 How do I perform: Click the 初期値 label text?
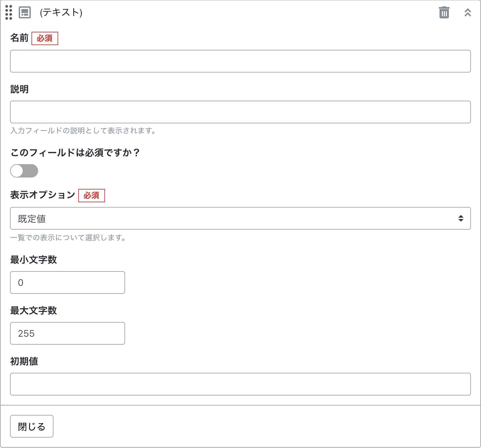point(24,361)
